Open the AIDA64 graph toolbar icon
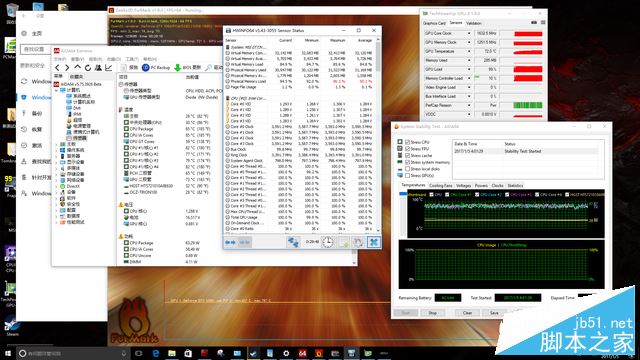This screenshot has width=640, height=360. (108, 68)
